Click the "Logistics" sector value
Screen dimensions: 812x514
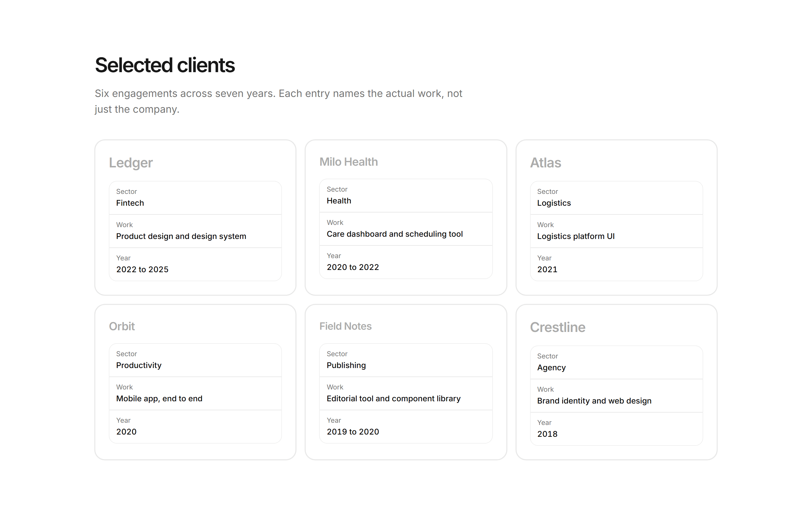tap(554, 203)
